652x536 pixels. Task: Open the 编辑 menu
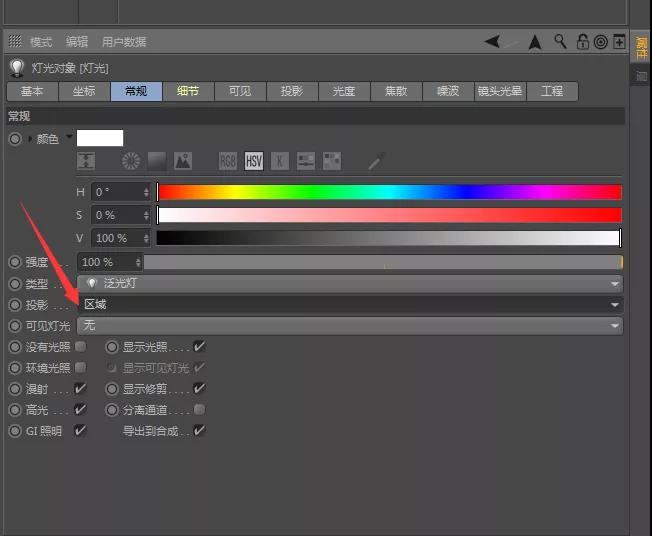(77, 42)
